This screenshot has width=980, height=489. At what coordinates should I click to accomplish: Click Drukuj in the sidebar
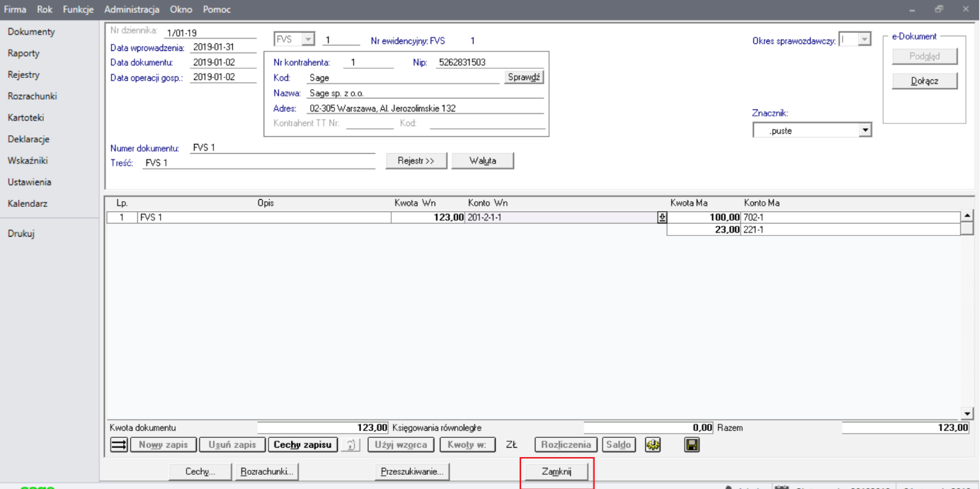pyautogui.click(x=21, y=234)
